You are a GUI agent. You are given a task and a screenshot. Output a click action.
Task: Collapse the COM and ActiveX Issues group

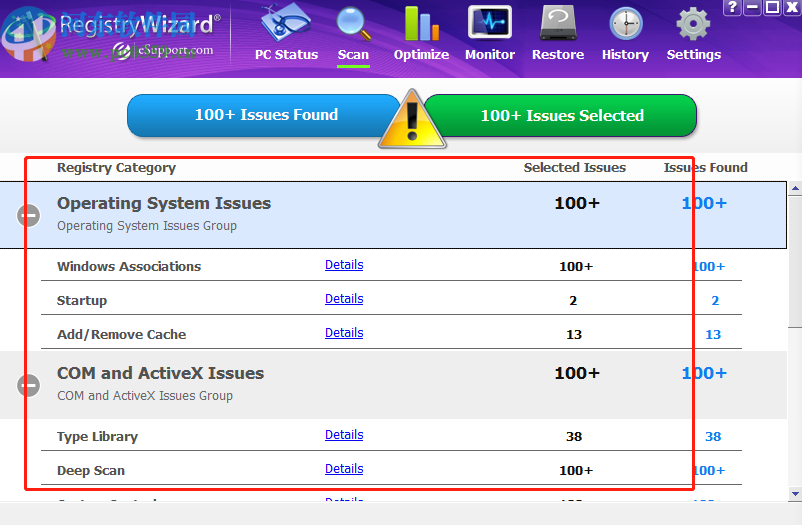click(29, 385)
